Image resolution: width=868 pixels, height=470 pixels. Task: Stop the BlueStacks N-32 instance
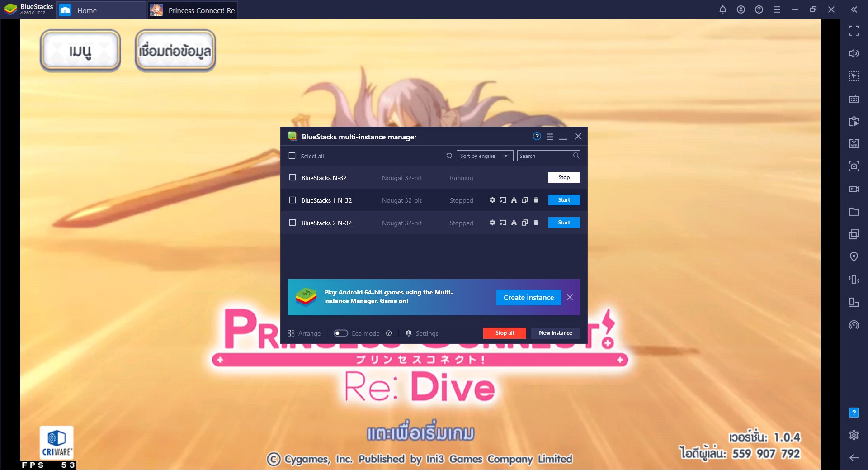[x=564, y=177]
